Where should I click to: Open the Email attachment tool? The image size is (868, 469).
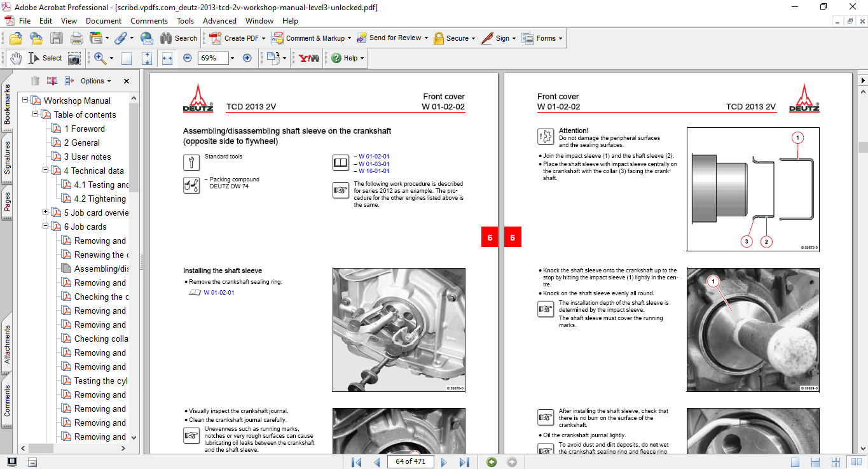tap(147, 38)
